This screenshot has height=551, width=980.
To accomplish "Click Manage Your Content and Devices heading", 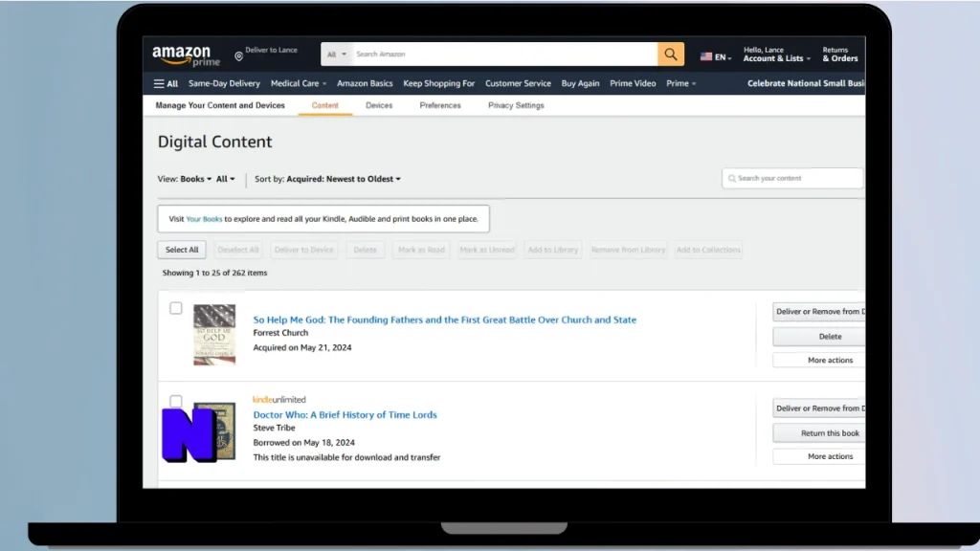I will pyautogui.click(x=220, y=105).
